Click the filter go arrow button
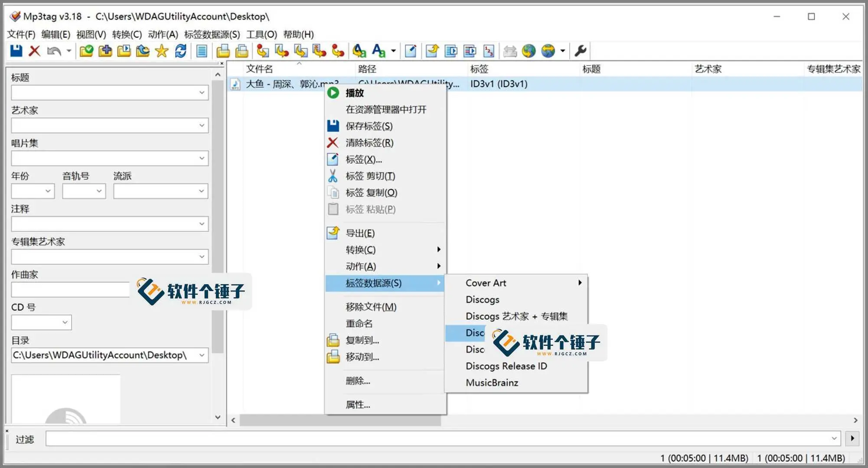Image resolution: width=868 pixels, height=468 pixels. point(852,439)
